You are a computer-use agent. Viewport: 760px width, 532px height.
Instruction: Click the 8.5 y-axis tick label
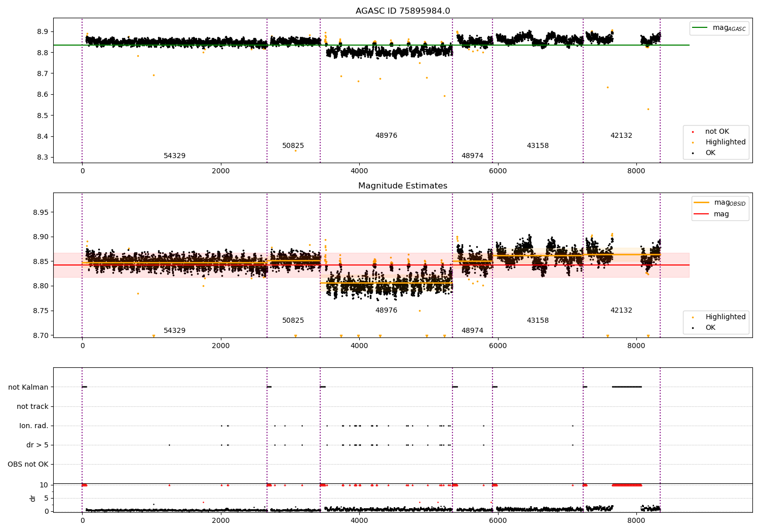(43, 116)
